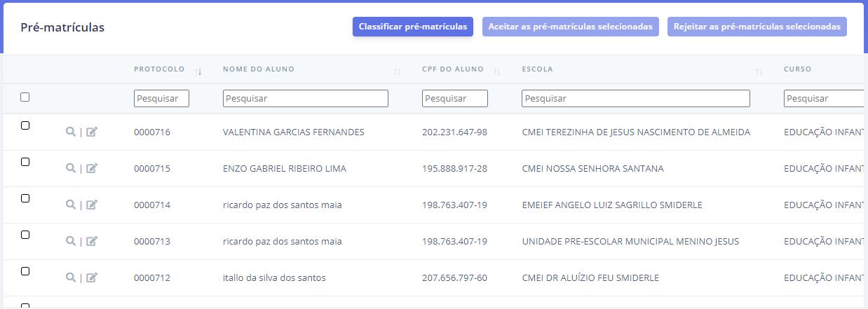Check the box for VALENTINA GARCIAS FERNANDES

pos(25,125)
